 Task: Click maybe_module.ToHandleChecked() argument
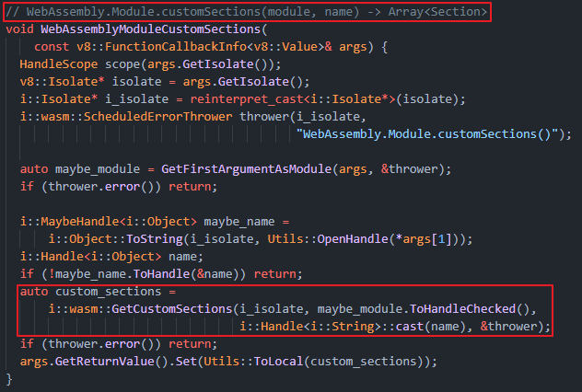pyautogui.click(x=423, y=309)
